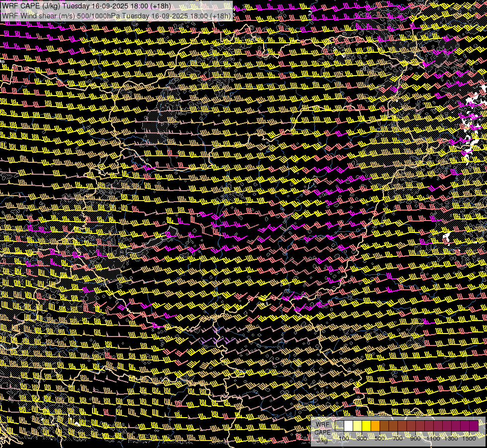The image size is (487, 448).
Task: Click the legend value '1100'
Action: click(x=433, y=439)
